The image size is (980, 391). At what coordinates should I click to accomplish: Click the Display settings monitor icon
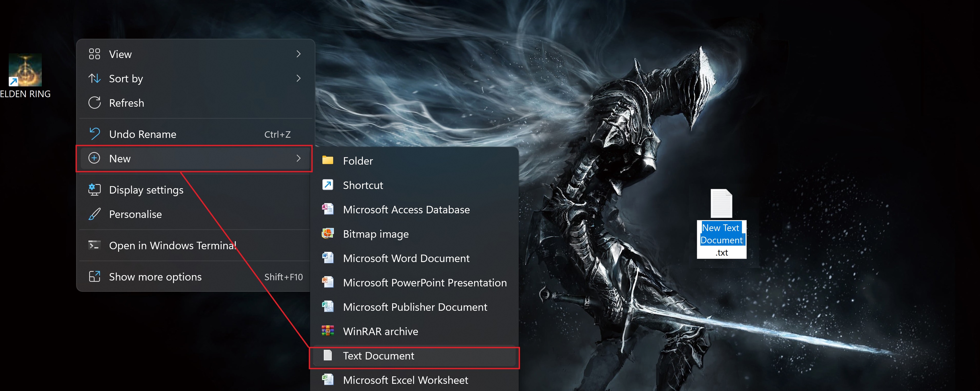(94, 189)
